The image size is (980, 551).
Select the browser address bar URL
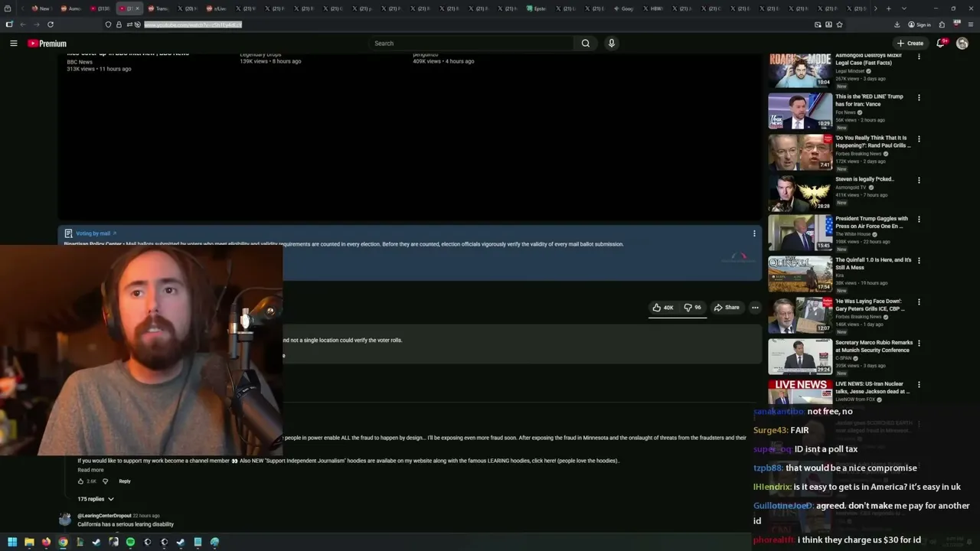click(x=193, y=24)
